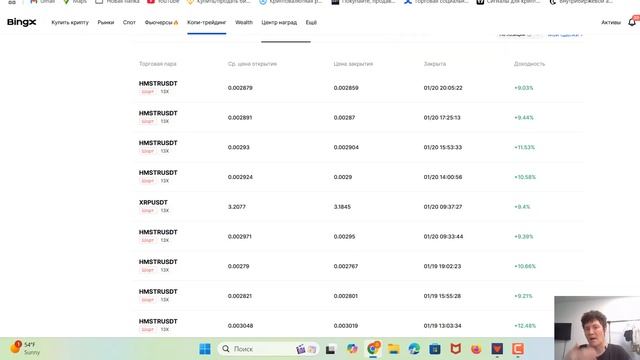The width and height of the screenshot is (640, 360).
Task: Click Закрыта column header
Action: pyautogui.click(x=435, y=64)
